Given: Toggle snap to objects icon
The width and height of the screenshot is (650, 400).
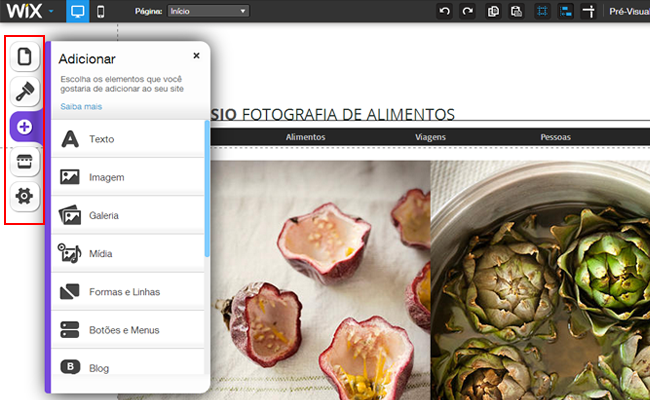Looking at the screenshot, I should [565, 11].
